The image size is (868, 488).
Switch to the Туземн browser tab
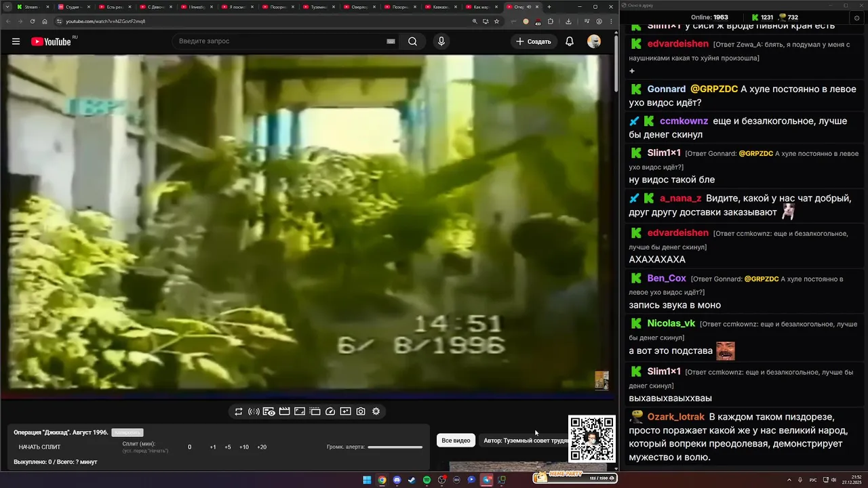(x=317, y=7)
